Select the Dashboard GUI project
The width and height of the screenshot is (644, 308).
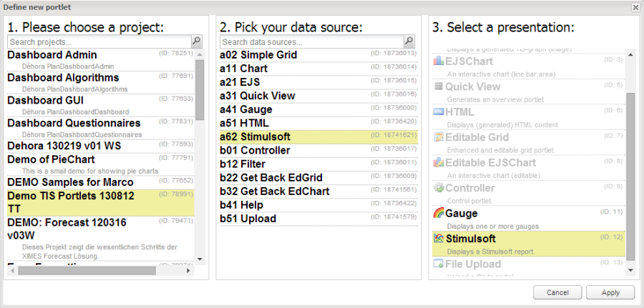[101, 105]
